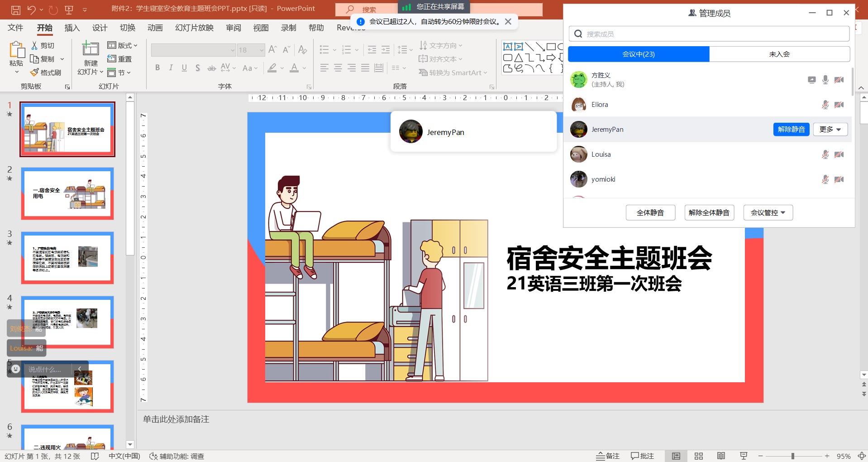Switch to Animations (动画) ribbon tab
868x462 pixels.
[155, 28]
